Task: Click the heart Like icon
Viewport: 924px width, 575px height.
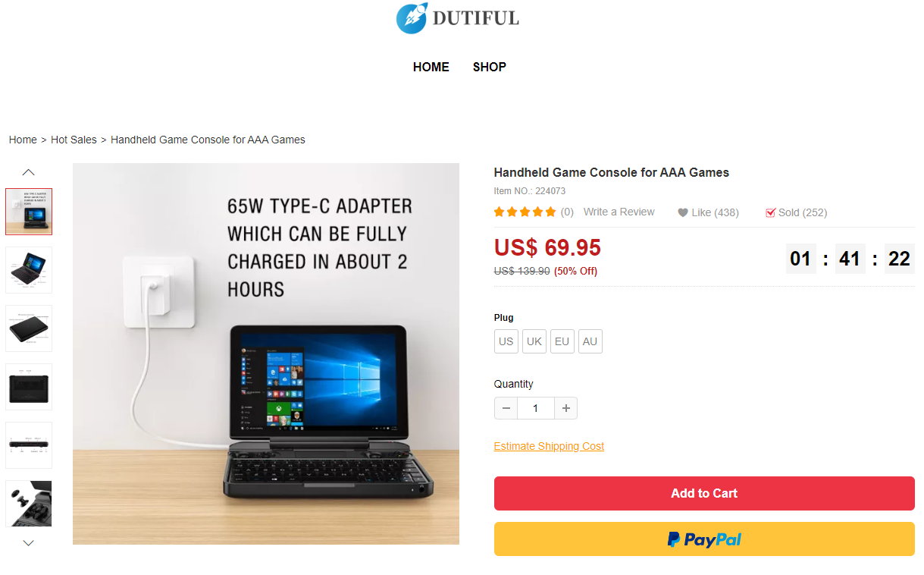Action: [682, 212]
